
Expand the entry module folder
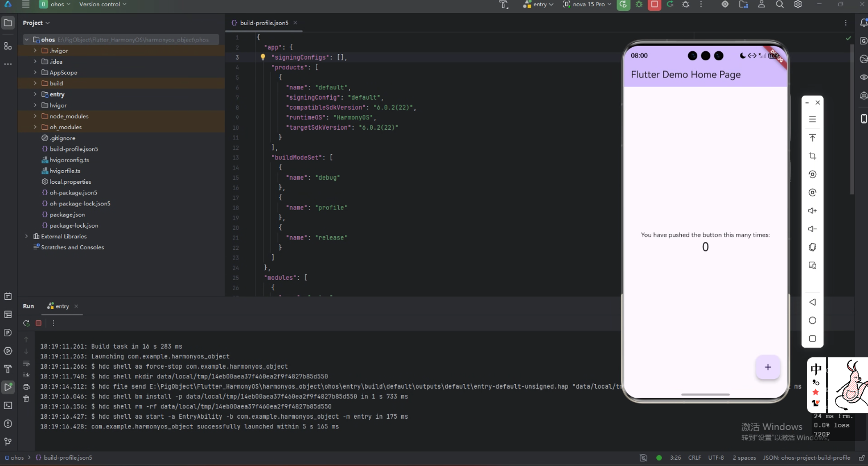tap(35, 94)
